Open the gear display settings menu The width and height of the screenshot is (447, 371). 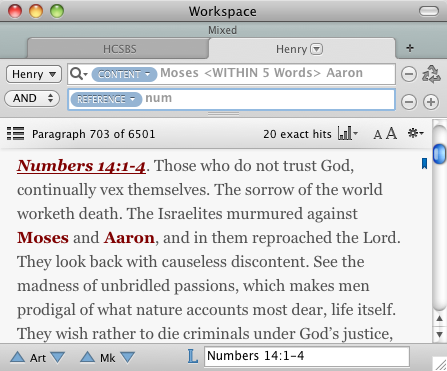click(415, 133)
